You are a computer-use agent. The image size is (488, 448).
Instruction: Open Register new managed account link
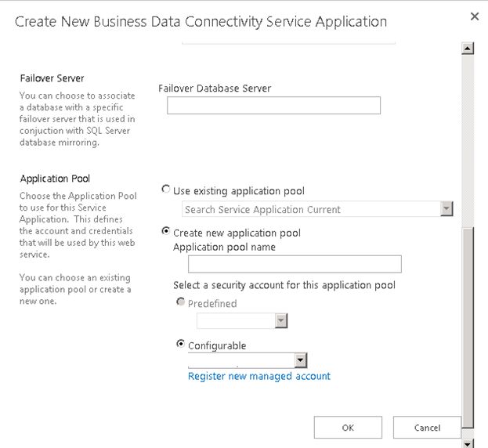[x=259, y=377]
